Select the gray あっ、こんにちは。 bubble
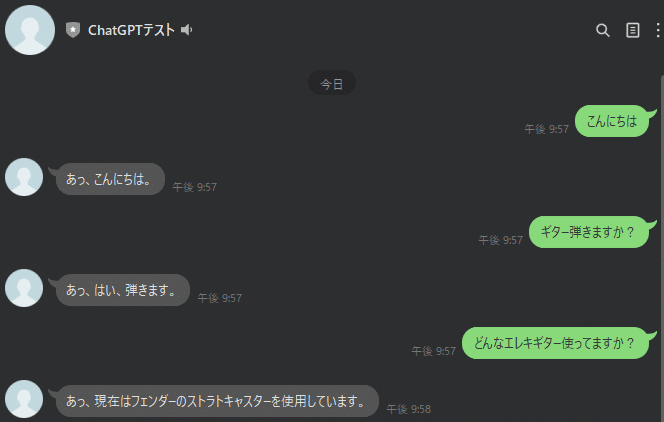This screenshot has height=422, width=664. pos(110,179)
